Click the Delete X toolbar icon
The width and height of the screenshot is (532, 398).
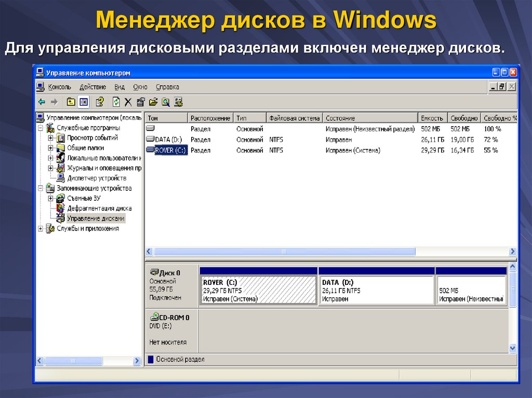click(128, 102)
